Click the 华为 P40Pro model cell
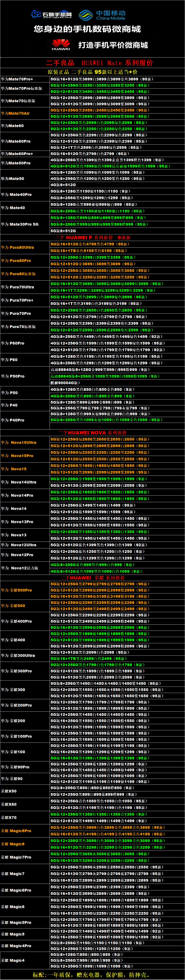185x980 pixels. pos(25,420)
